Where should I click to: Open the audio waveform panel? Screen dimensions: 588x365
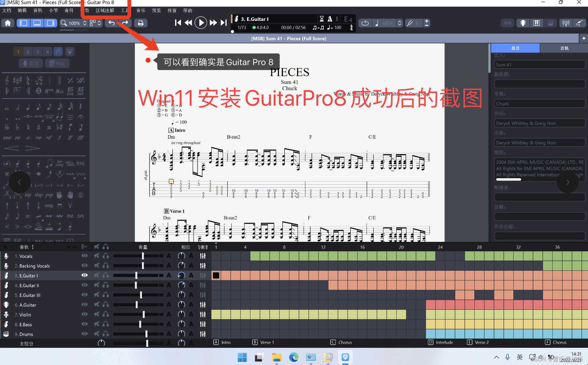click(x=508, y=23)
